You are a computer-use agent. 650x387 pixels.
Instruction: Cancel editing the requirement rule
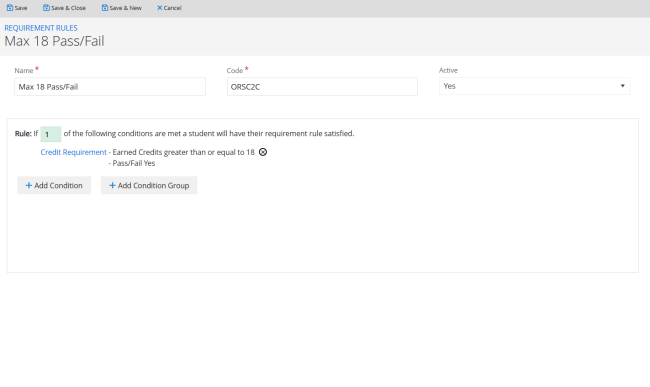click(x=169, y=8)
